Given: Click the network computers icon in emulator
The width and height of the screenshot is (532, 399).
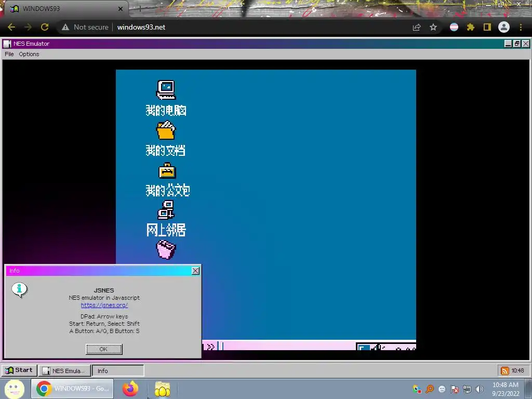Looking at the screenshot, I should (166, 210).
